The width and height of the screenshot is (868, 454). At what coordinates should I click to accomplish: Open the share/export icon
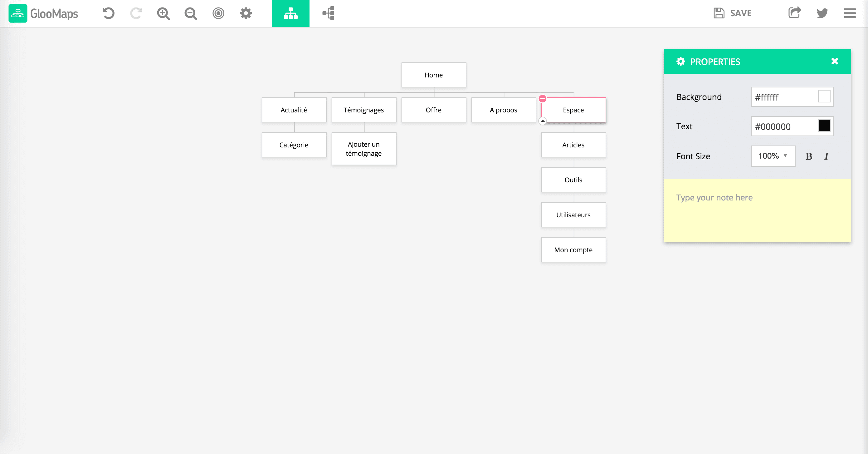[x=795, y=13]
